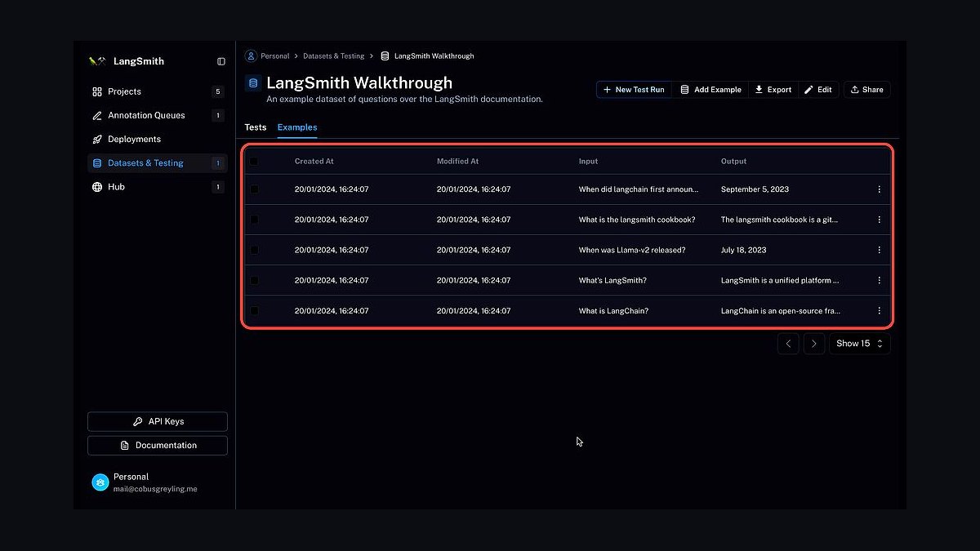This screenshot has width=980, height=551.
Task: Click the Personal user icon in breadcrumb
Action: (x=252, y=56)
